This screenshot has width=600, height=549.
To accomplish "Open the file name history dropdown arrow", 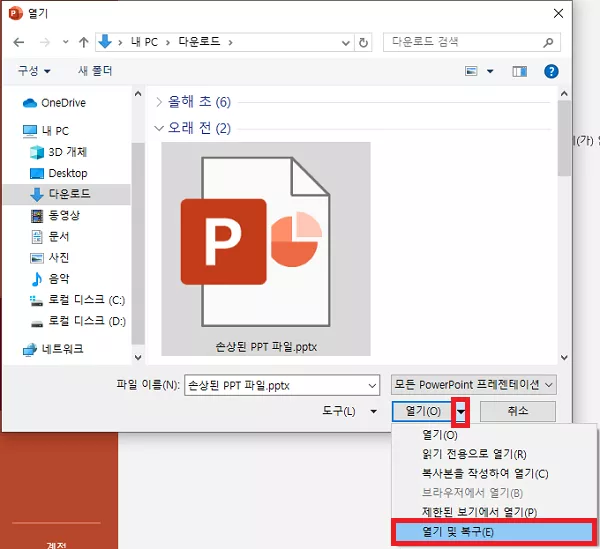I will (372, 386).
